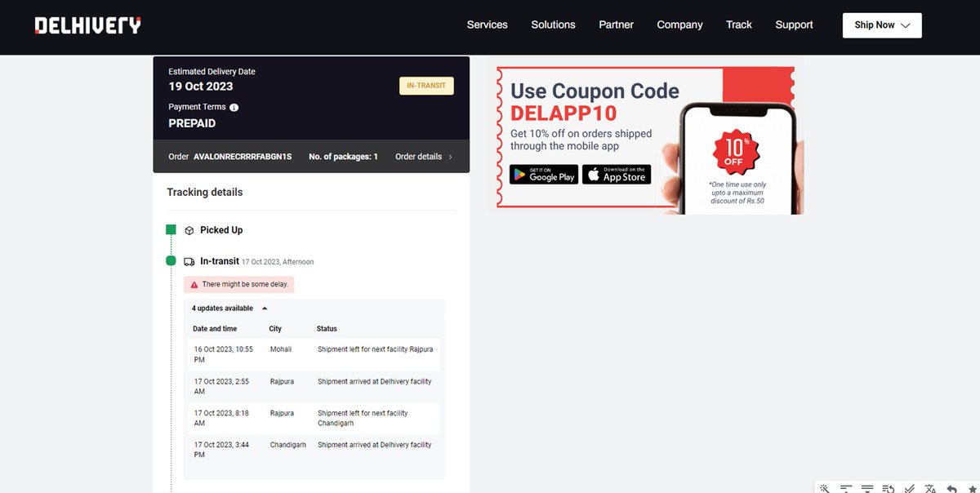
Task: Open the App Store download badge
Action: pyautogui.click(x=617, y=174)
